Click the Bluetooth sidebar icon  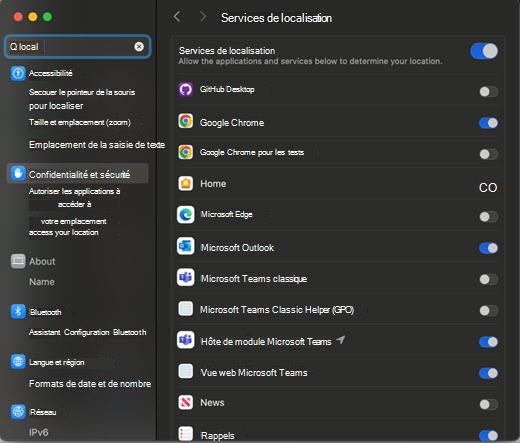click(18, 312)
